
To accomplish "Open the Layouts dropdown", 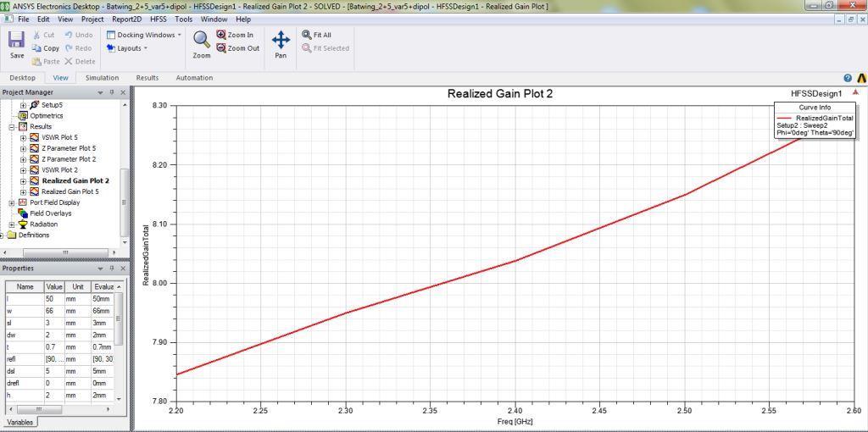I will pyautogui.click(x=127, y=48).
